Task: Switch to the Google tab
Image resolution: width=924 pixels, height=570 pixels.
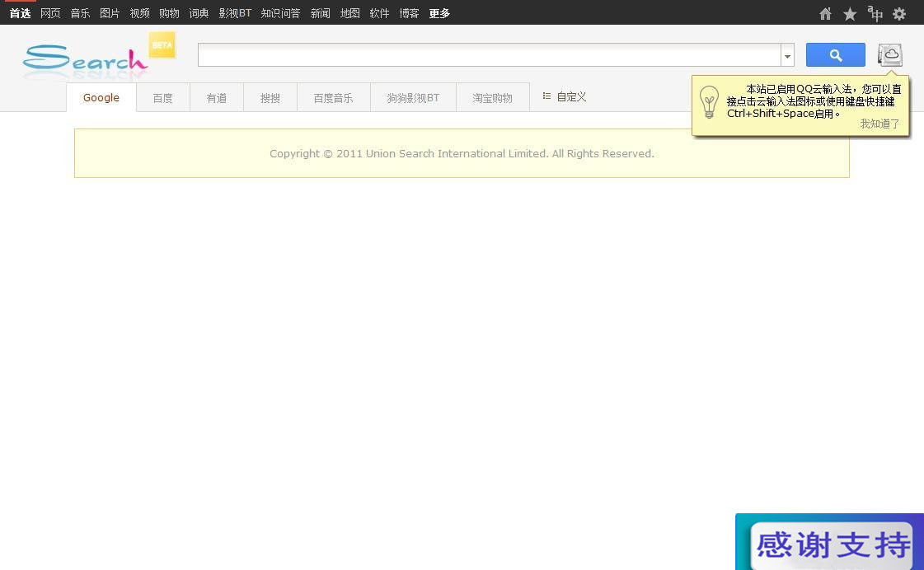Action: 101,97
